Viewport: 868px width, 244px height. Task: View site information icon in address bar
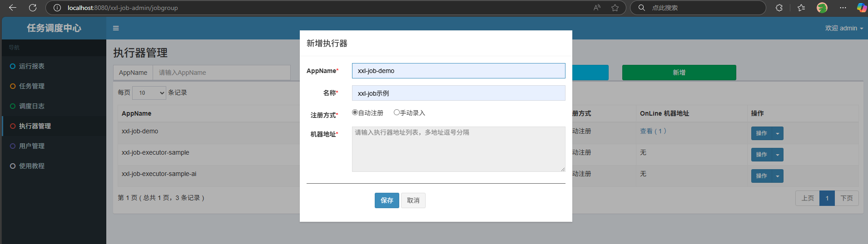coord(57,8)
